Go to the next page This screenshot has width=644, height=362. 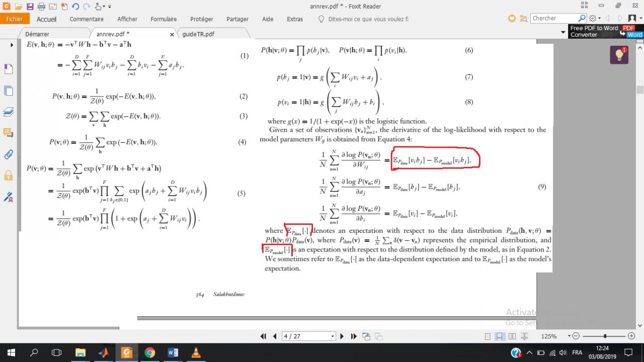[342, 336]
